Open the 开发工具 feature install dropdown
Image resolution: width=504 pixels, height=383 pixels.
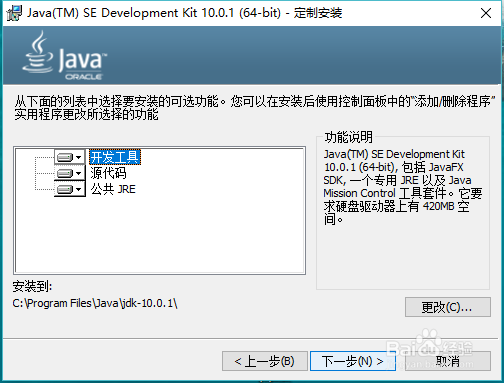coord(70,157)
